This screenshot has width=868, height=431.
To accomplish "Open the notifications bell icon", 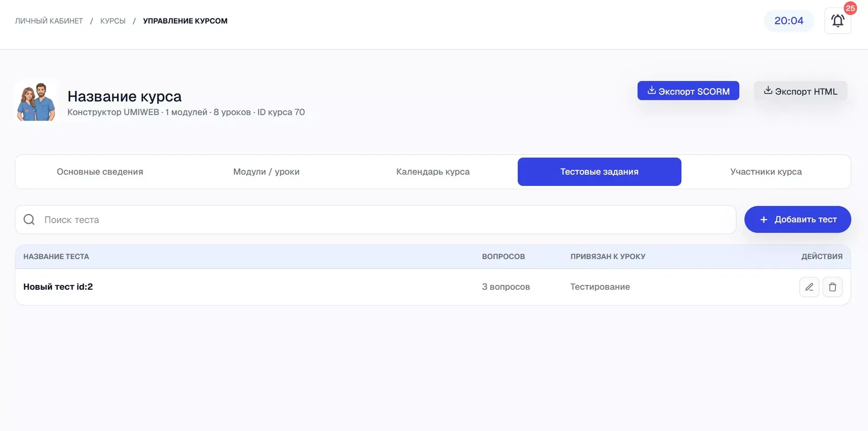I will point(838,21).
